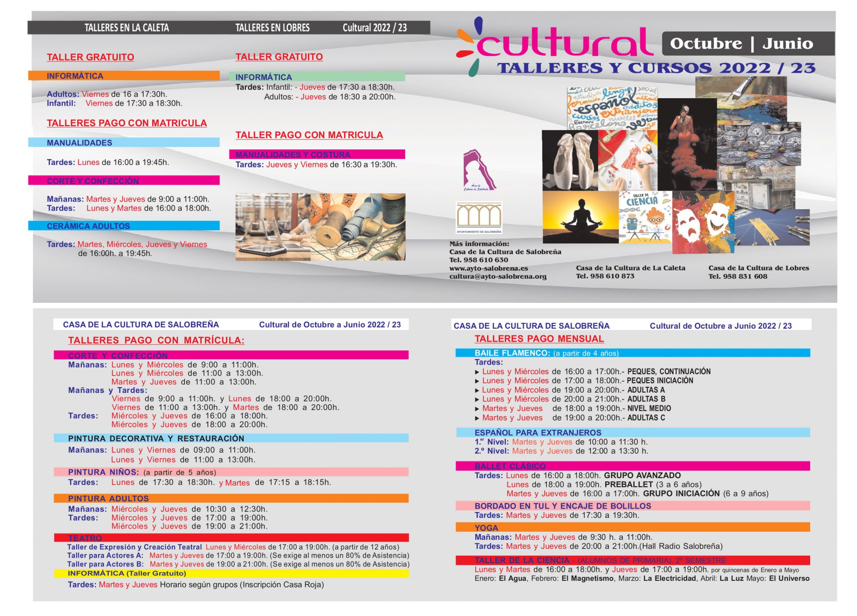Click the TALLER PAGO CON MATRICULA heading in Lobres
857x616 pixels.
(x=309, y=135)
